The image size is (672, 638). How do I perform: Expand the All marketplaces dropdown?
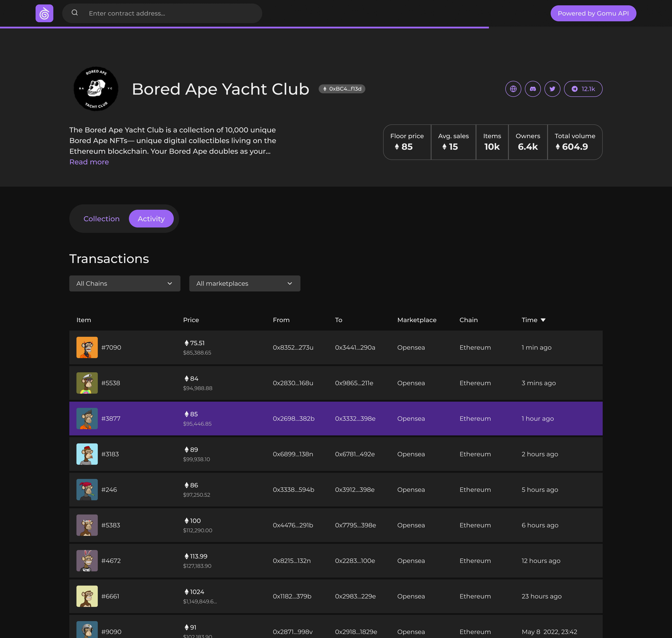(245, 283)
